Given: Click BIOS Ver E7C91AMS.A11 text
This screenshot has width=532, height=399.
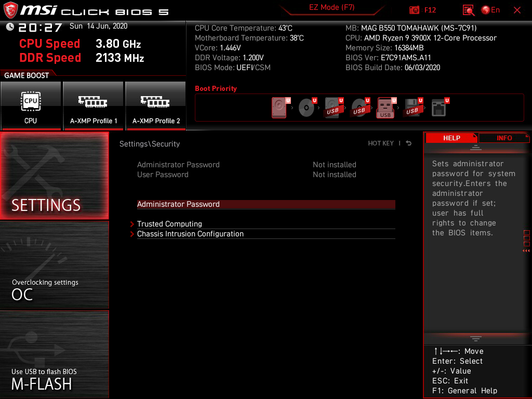Looking at the screenshot, I should (x=388, y=58).
